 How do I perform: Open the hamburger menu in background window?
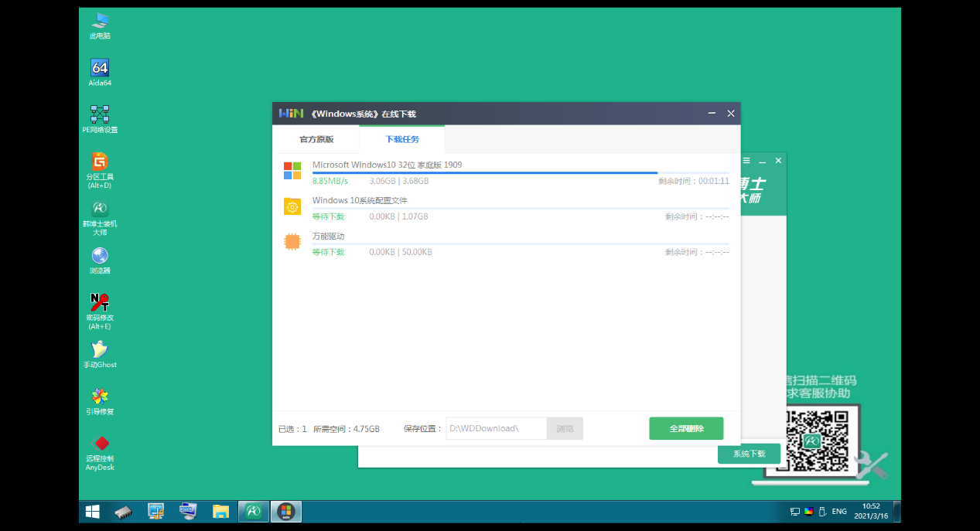pos(746,161)
